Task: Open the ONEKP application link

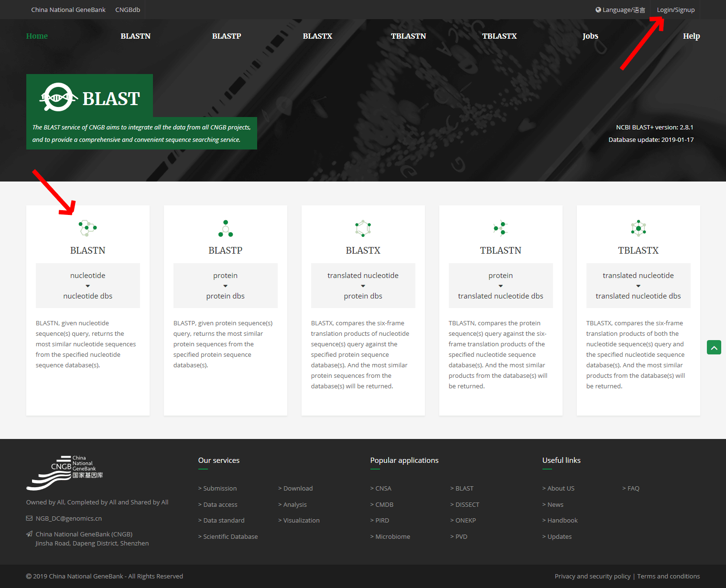Action: click(463, 520)
